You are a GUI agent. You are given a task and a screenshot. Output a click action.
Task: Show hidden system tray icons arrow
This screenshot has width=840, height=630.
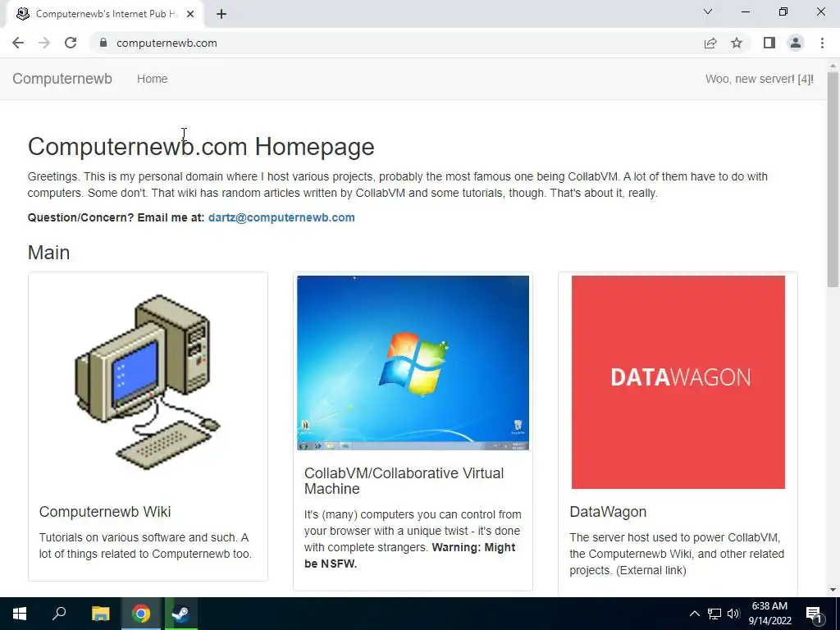tap(694, 614)
